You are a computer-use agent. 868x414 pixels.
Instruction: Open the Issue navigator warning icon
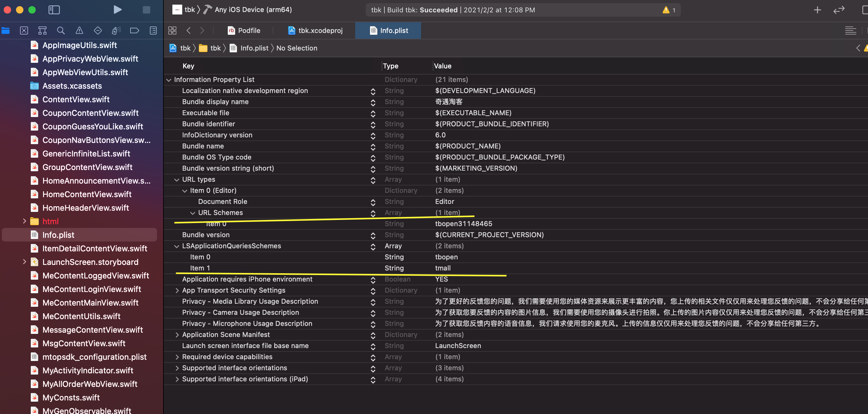point(79,31)
